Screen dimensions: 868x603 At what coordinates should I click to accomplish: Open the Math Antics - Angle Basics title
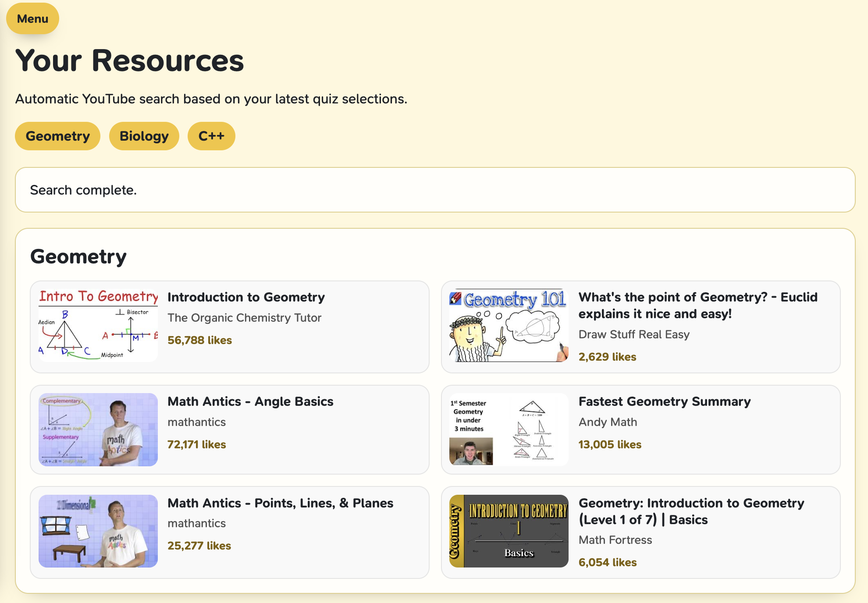point(250,401)
